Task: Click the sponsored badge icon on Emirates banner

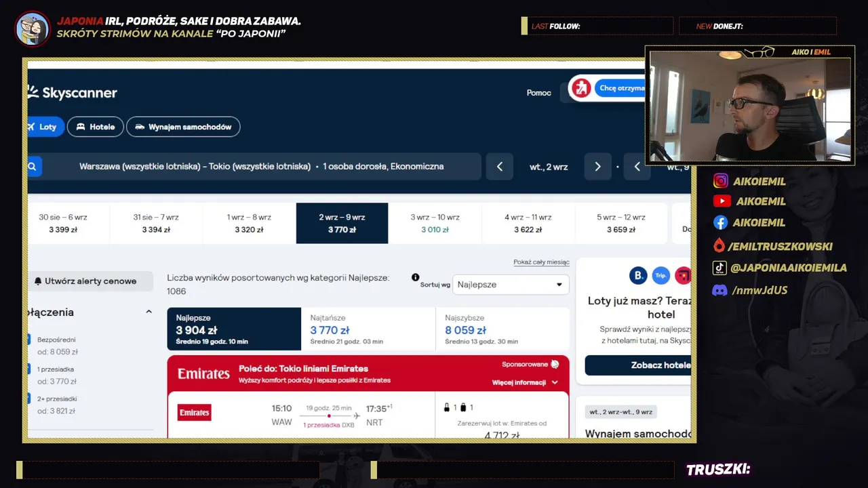Action: [x=555, y=364]
